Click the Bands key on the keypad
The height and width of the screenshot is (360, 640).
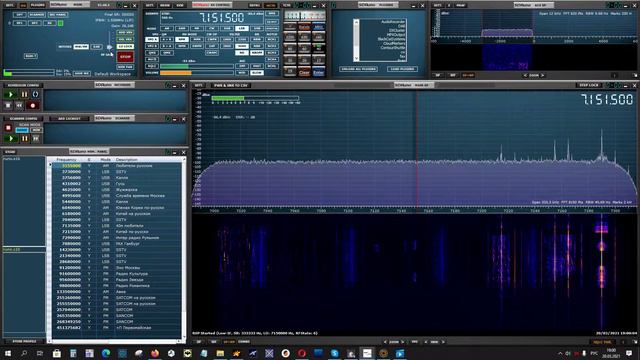click(304, 27)
